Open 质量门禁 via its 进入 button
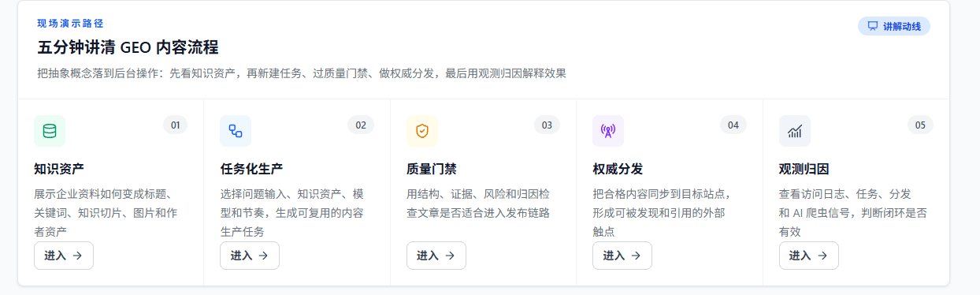Screen dimensions: 980x295 [x=436, y=256]
